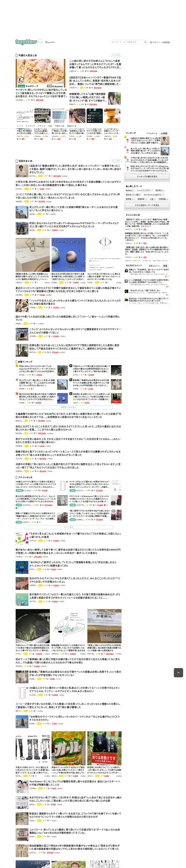Viewport: 186px width, 868px height.
Task: Click the scroll-to-top chevron button
Action: (178, 673)
